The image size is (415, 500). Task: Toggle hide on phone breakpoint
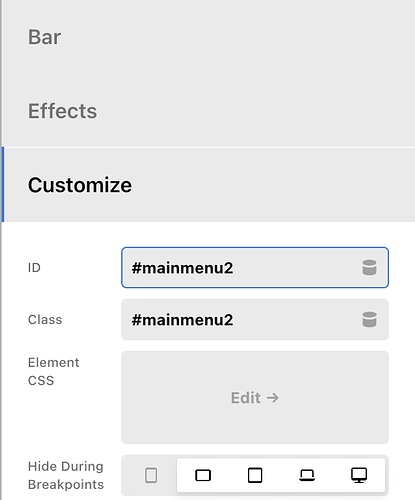(x=151, y=475)
